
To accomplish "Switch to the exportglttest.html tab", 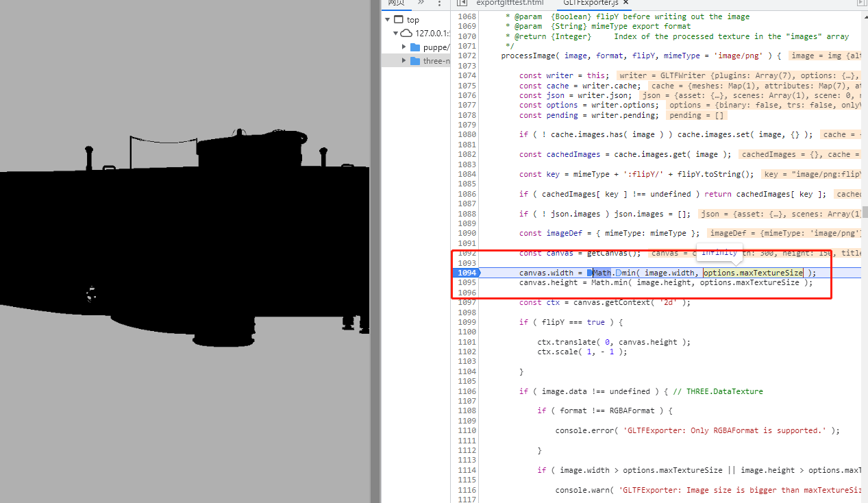I will pyautogui.click(x=510, y=3).
